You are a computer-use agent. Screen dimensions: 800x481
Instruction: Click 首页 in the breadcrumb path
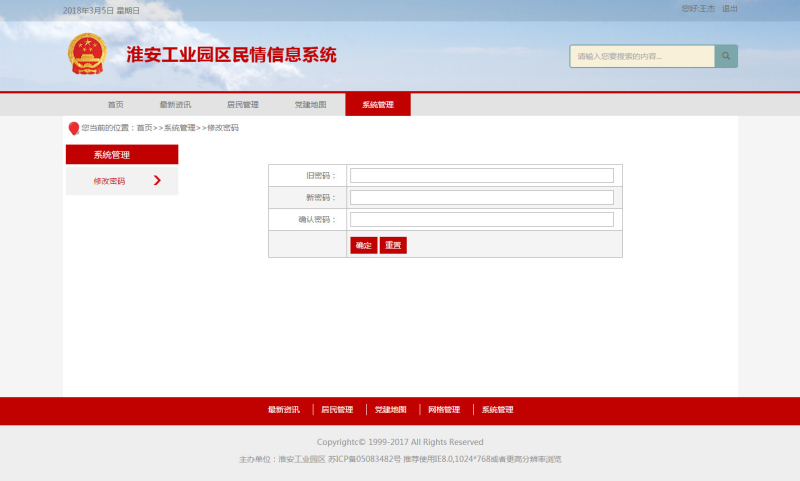tap(145, 128)
